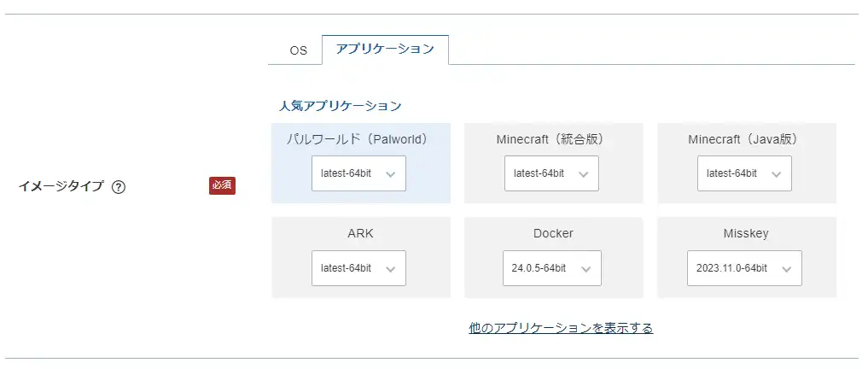Choose the Minecraft (Java版) application card

click(x=747, y=163)
